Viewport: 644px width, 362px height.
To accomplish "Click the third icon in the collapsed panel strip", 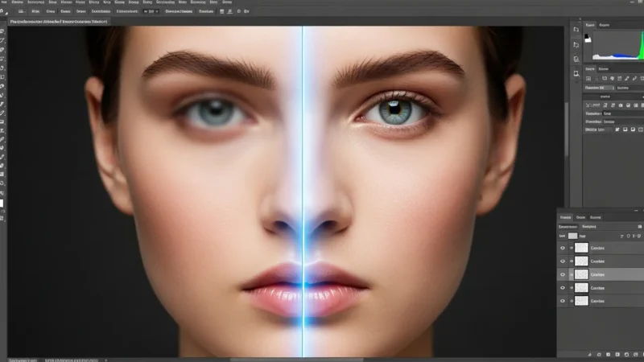I will coord(576,59).
